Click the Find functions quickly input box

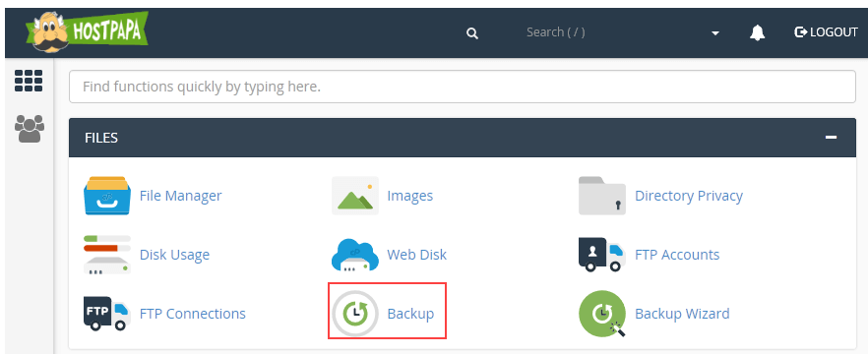pos(463,87)
